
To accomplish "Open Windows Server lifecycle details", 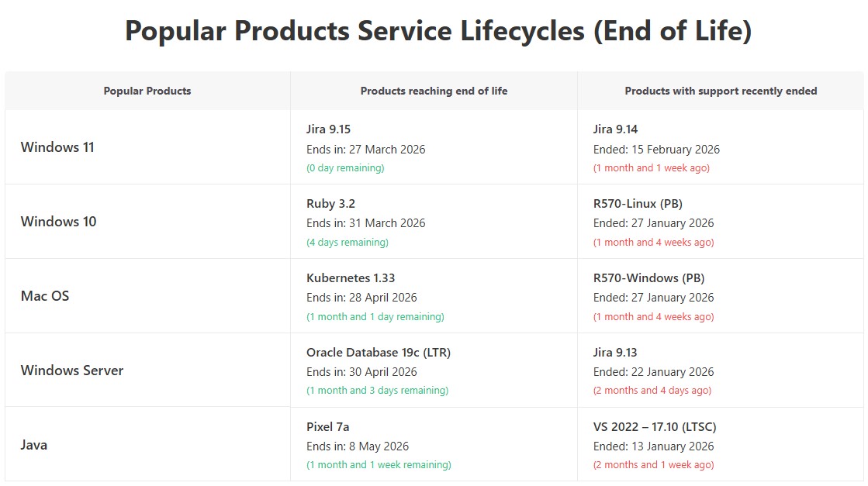I will (x=72, y=371).
